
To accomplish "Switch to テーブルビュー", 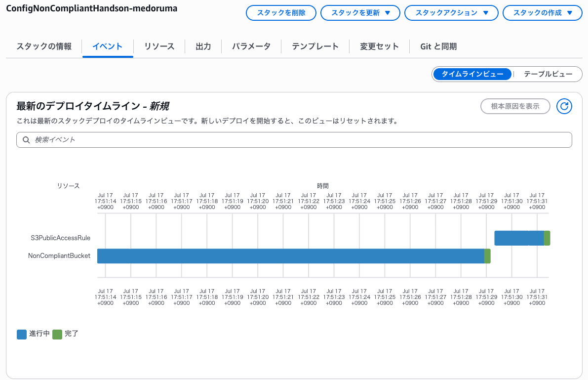I will coord(548,74).
